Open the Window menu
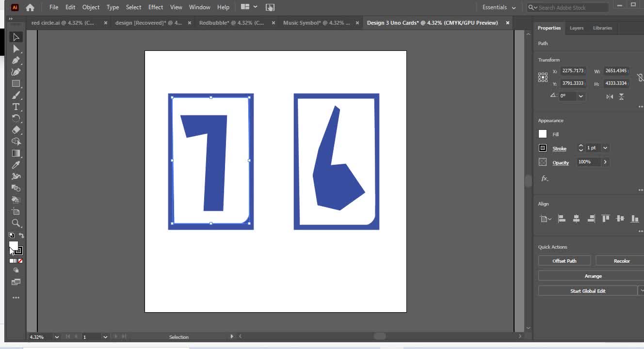The image size is (644, 349). (200, 7)
